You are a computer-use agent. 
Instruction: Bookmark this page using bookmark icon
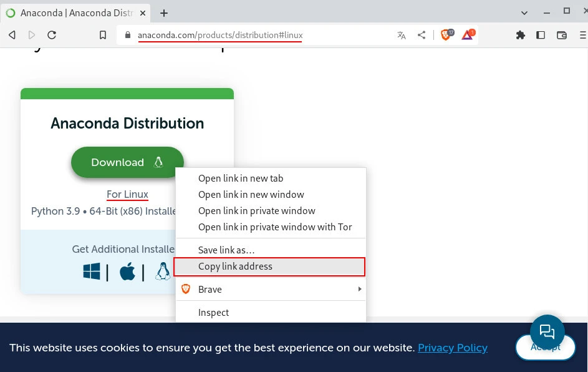click(x=103, y=35)
